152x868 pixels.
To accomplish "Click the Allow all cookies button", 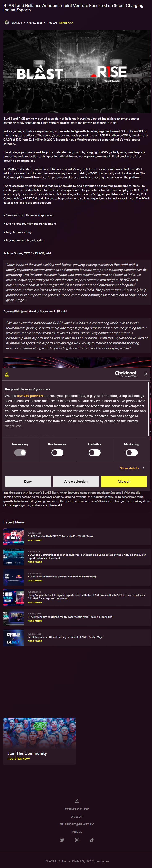I will 124,482.
